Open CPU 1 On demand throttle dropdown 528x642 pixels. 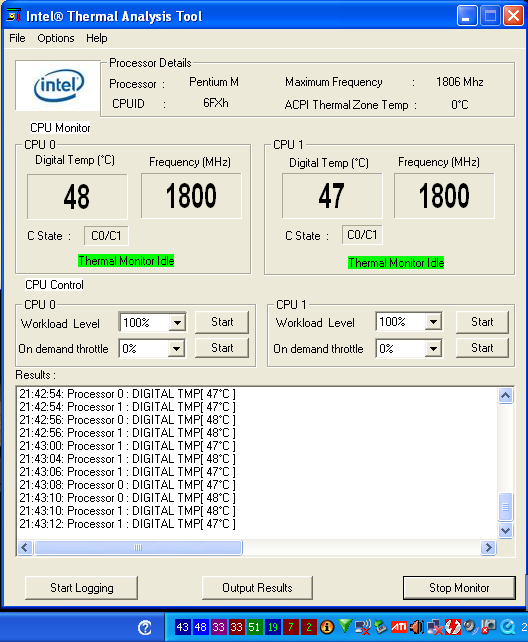click(x=433, y=349)
